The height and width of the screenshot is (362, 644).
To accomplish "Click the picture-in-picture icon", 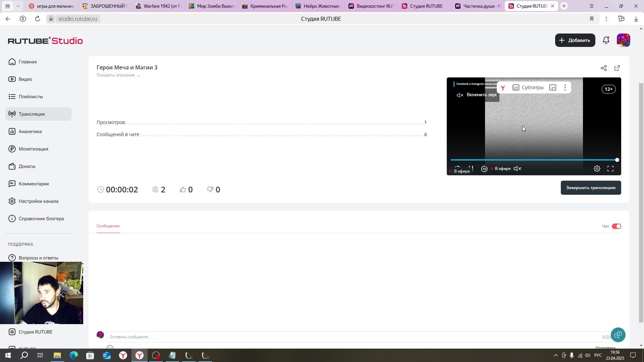I will pos(553,88).
